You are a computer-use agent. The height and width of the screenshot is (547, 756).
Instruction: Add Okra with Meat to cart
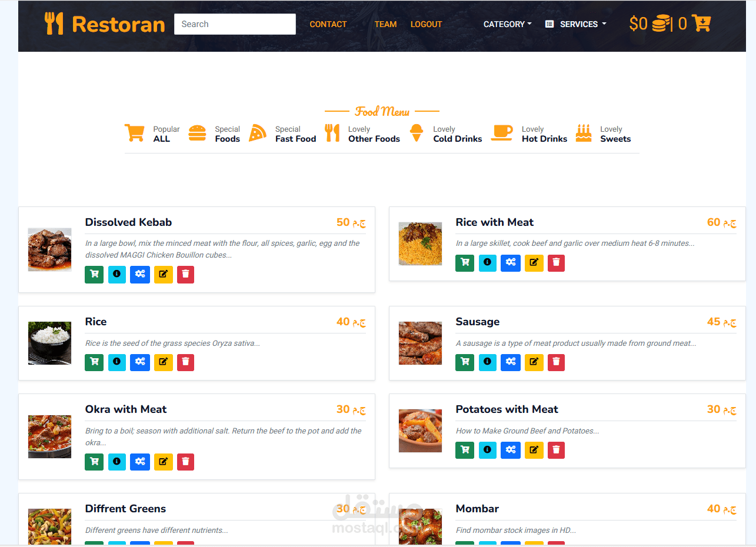pos(94,462)
